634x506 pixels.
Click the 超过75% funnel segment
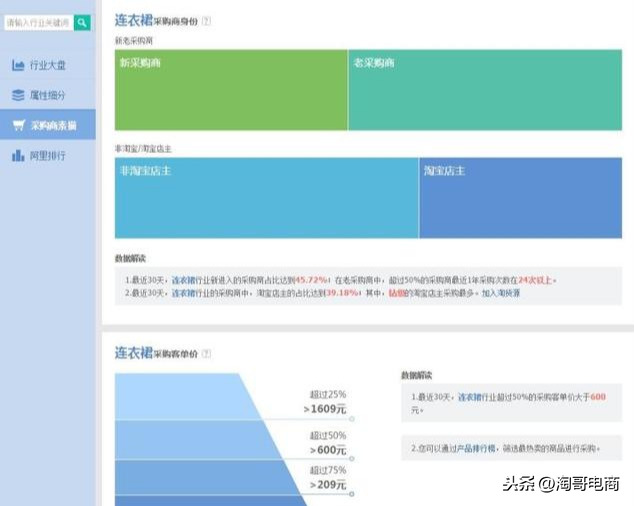click(x=206, y=477)
